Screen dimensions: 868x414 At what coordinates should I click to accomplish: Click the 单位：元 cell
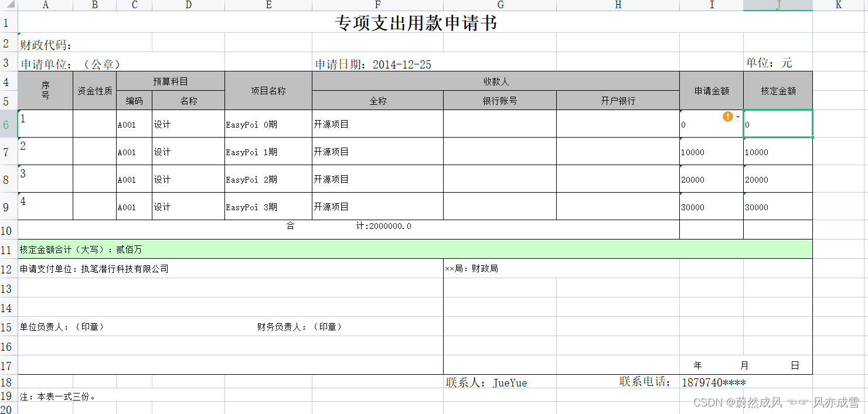click(x=778, y=64)
